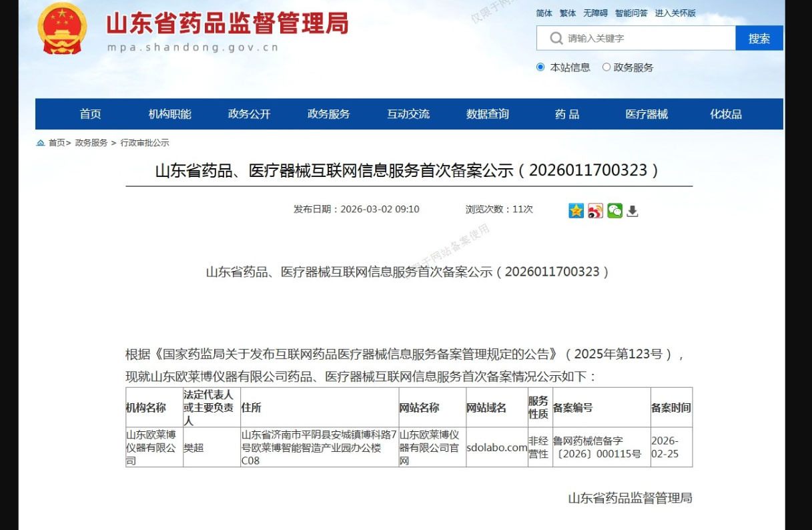The height and width of the screenshot is (530, 812).
Task: Select the 本站信息 radio button
Action: pyautogui.click(x=540, y=67)
